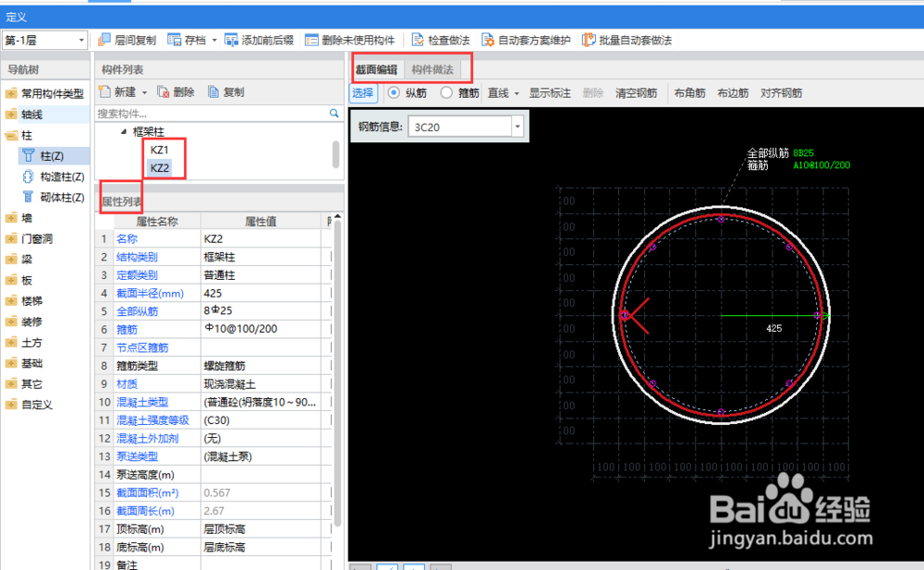Collapse the 框架柱 tree node
This screenshot has height=570, width=924.
pyautogui.click(x=124, y=131)
